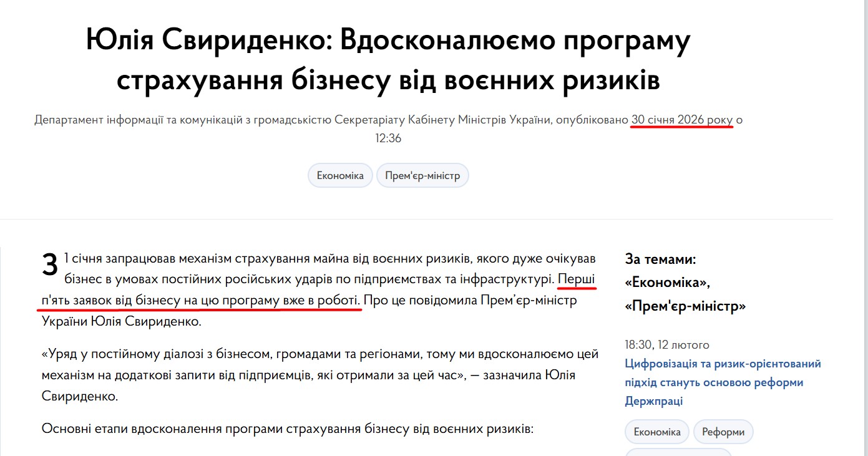Select the «Економіка» tag under the sidebar article
Image resolution: width=868 pixels, height=456 pixels.
656,431
